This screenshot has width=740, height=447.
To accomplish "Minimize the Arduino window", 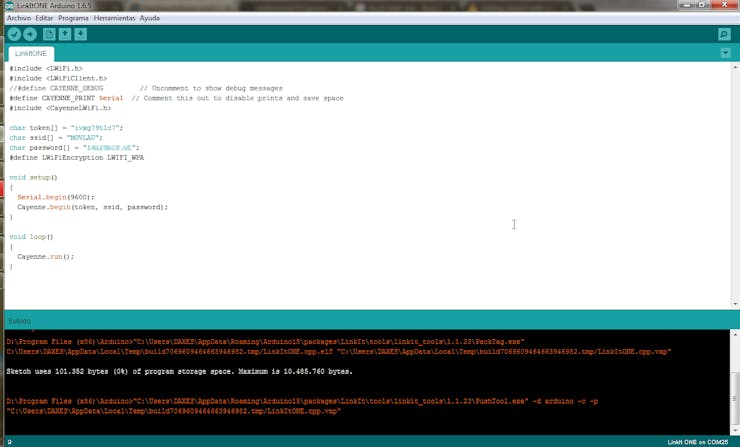I will click(x=687, y=5).
